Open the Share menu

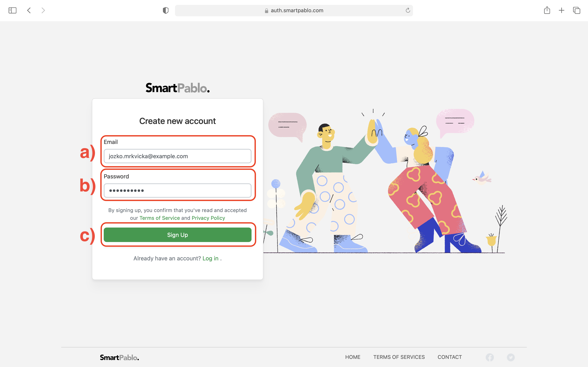[x=547, y=10]
